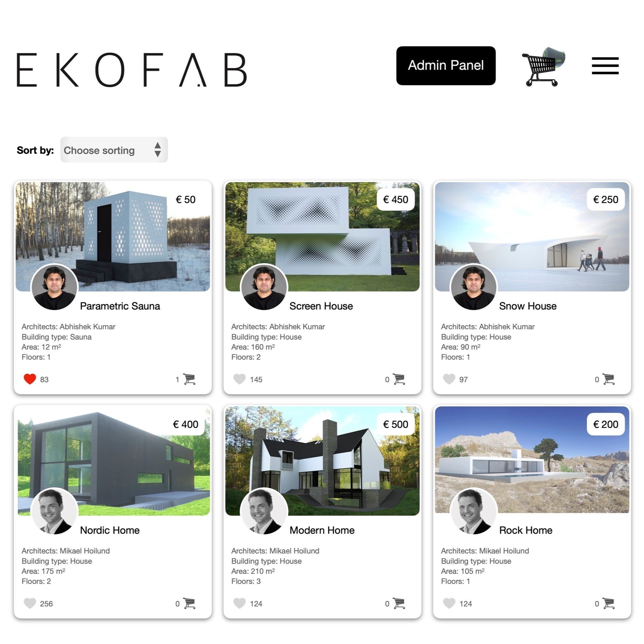
Task: Click the EKOFAB logo
Action: pyautogui.click(x=132, y=69)
